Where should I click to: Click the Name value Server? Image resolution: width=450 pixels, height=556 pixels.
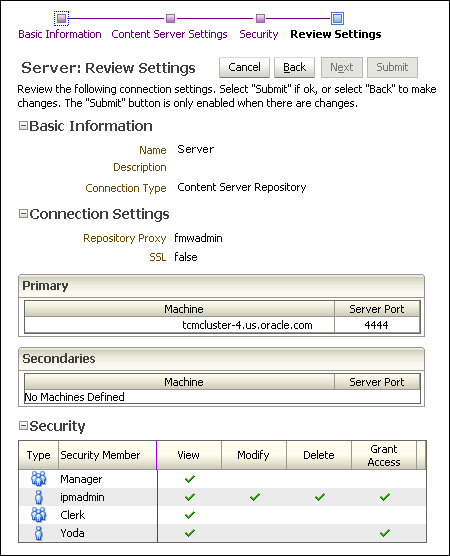click(x=196, y=149)
